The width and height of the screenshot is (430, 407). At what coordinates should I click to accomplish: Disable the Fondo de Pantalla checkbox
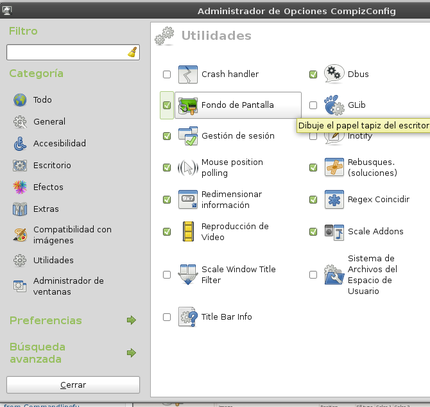[167, 105]
